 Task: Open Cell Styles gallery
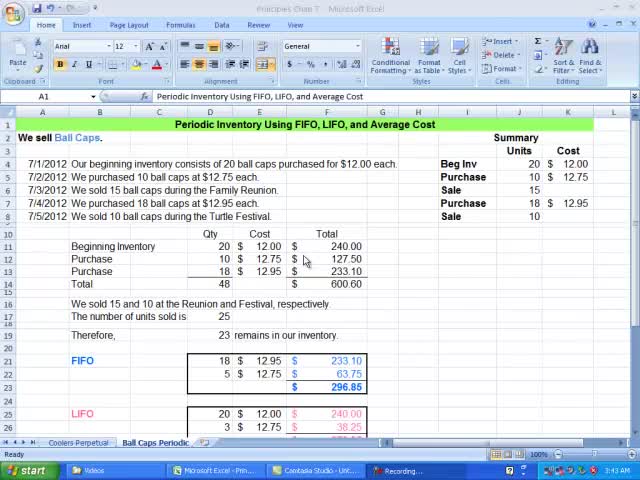point(459,56)
